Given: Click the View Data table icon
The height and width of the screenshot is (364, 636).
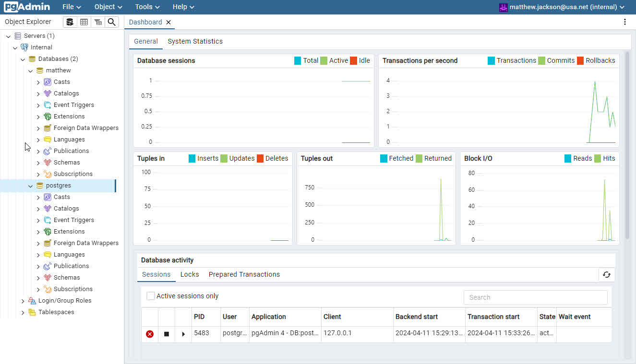Looking at the screenshot, I should 84,22.
